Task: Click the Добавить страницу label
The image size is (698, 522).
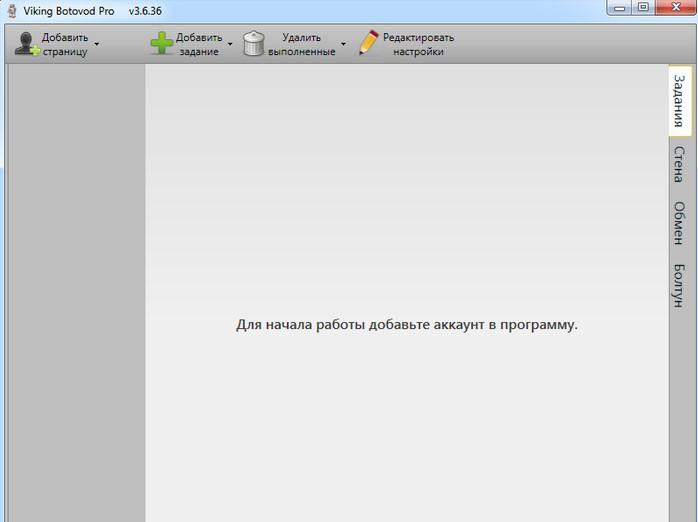Action: 65,45
